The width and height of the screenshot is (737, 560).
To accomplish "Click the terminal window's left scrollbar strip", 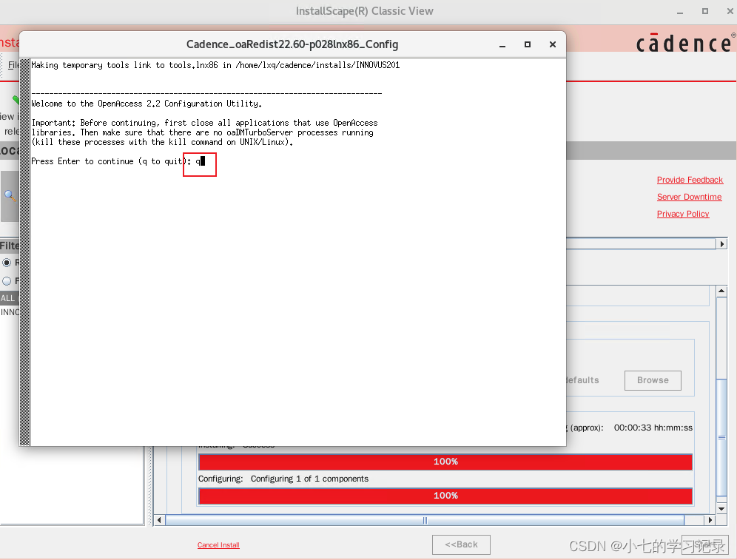I will [25, 252].
